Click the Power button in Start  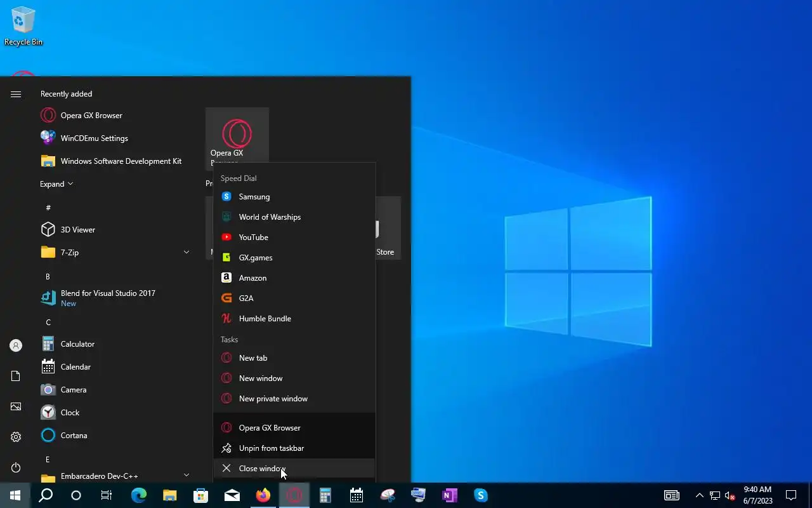click(16, 467)
